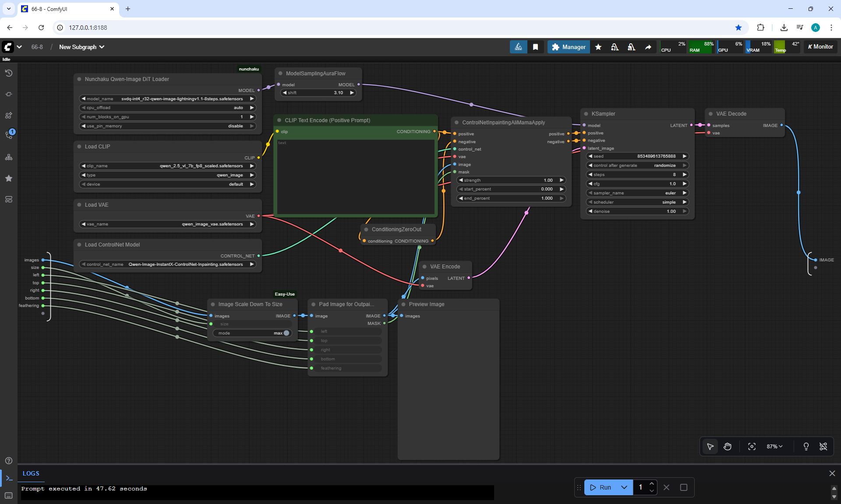841x504 pixels.
Task: Click the share arrow icon
Action: (648, 47)
